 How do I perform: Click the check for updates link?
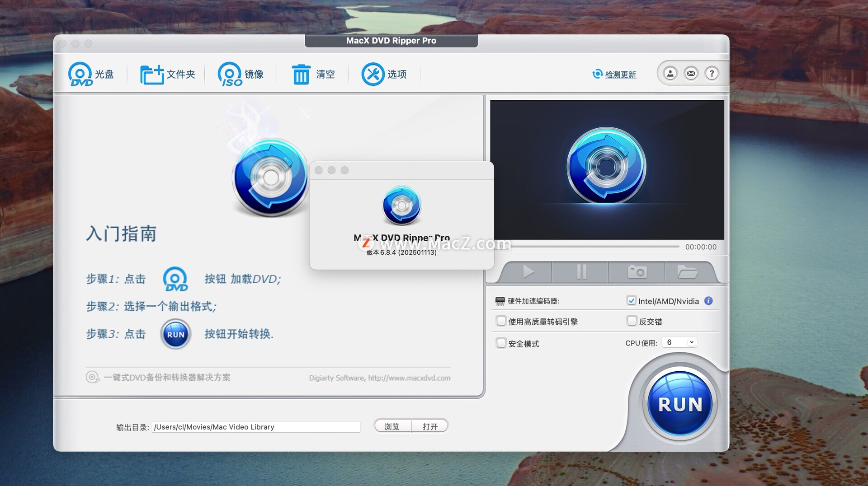click(620, 75)
